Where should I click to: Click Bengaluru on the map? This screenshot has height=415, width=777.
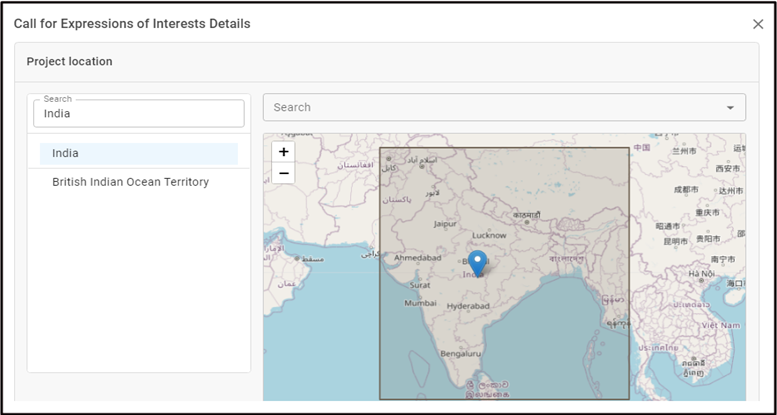coord(460,353)
